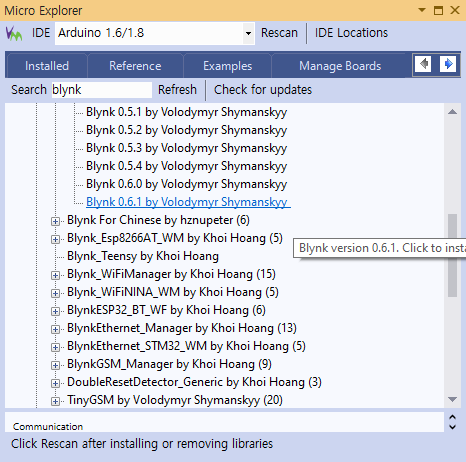Screen dimensions: 466x462
Task: Open IDE Locations
Action: click(351, 33)
